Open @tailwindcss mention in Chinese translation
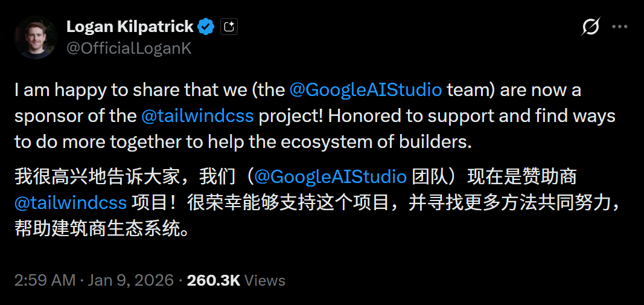The image size is (644, 305). point(71,203)
